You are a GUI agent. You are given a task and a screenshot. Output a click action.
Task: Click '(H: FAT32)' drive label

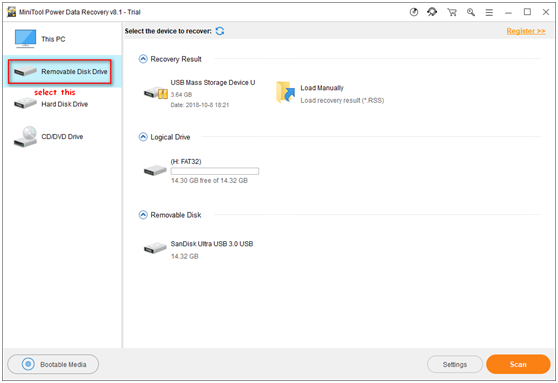[x=186, y=161]
